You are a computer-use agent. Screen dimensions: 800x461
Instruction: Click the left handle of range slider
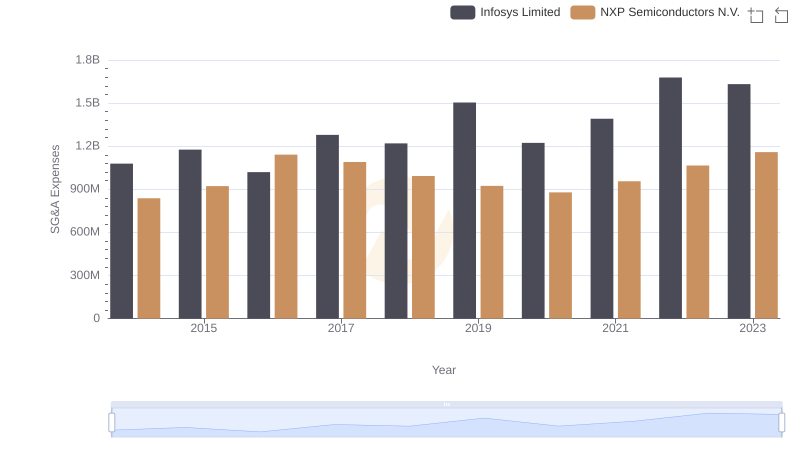click(x=112, y=422)
